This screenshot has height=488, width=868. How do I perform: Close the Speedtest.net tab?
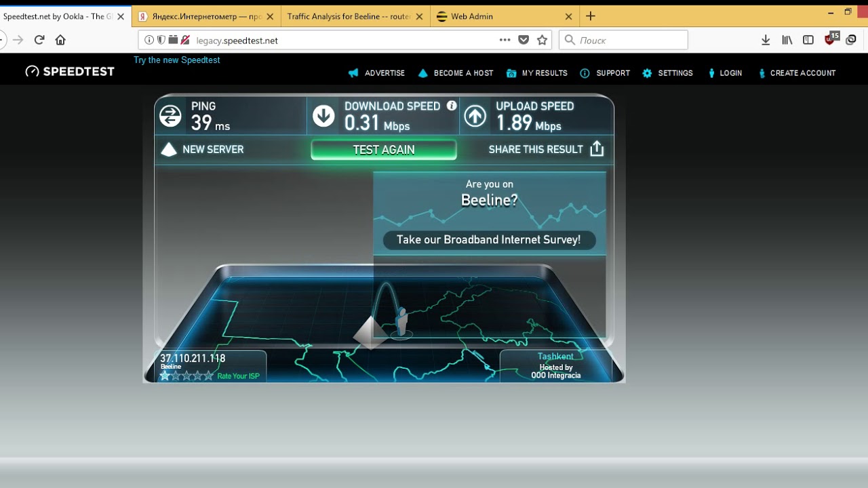click(x=121, y=16)
